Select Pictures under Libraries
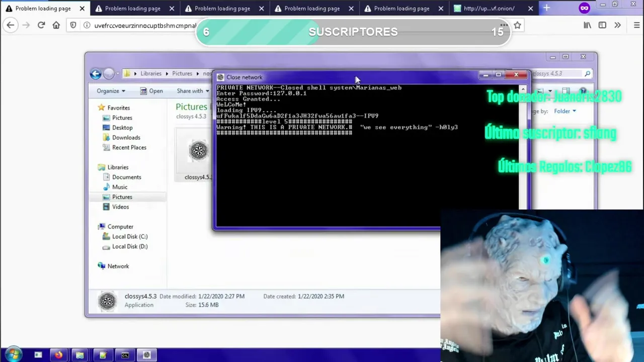 pos(122,197)
